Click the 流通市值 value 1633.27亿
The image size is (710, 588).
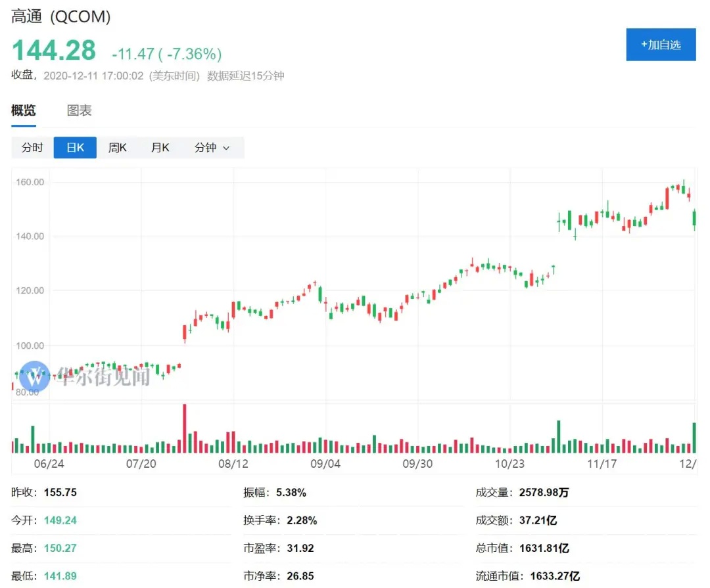(x=555, y=576)
